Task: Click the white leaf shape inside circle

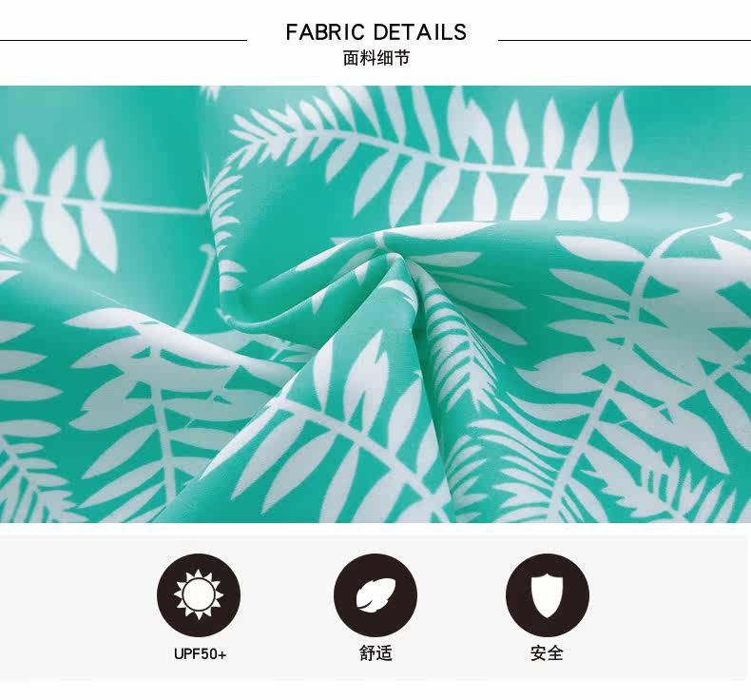Action: coord(375,594)
